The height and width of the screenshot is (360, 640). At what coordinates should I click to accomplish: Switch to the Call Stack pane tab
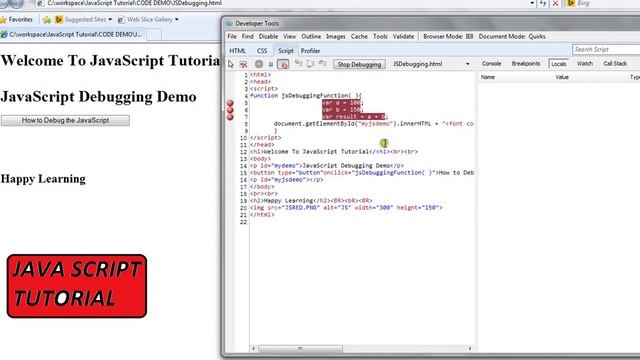click(x=615, y=64)
